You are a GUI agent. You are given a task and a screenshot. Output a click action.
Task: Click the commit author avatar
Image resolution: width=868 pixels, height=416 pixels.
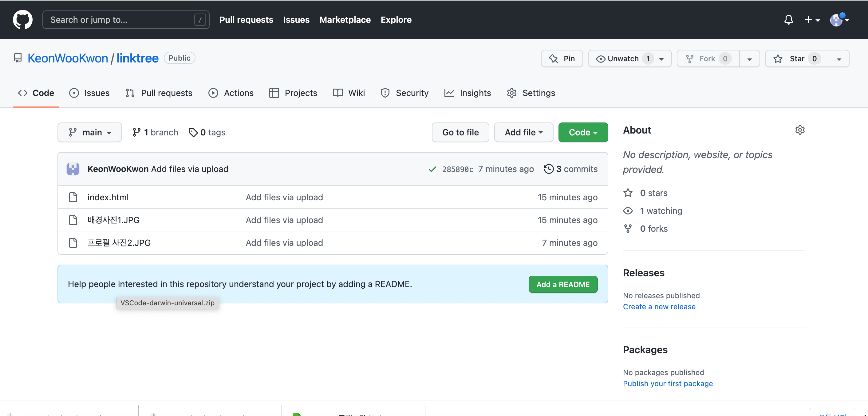point(73,169)
